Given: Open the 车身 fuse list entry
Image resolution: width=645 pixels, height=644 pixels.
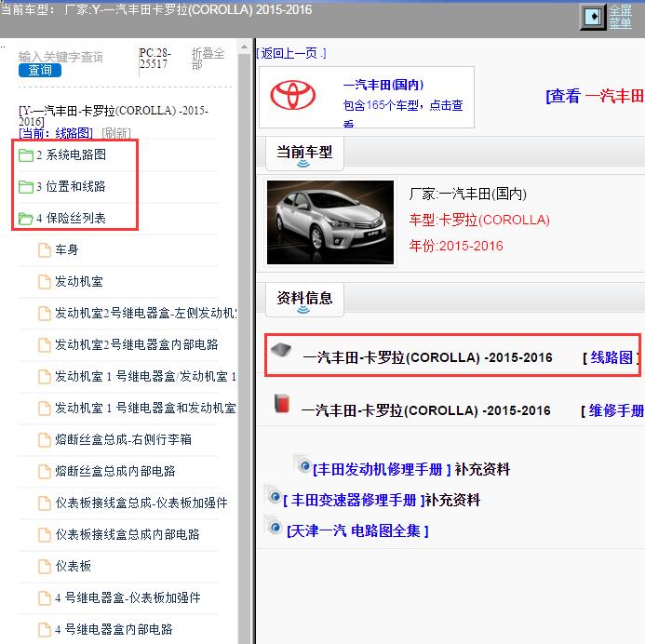Looking at the screenshot, I should coord(67,250).
